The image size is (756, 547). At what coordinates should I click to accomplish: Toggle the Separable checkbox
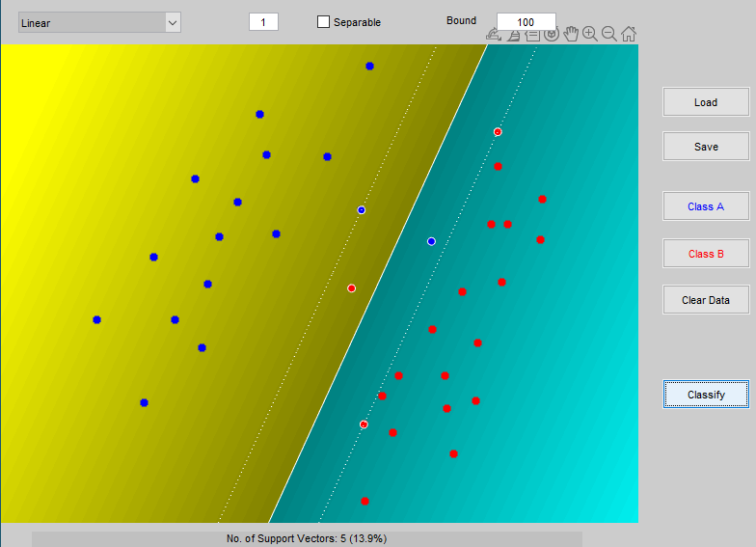(324, 22)
